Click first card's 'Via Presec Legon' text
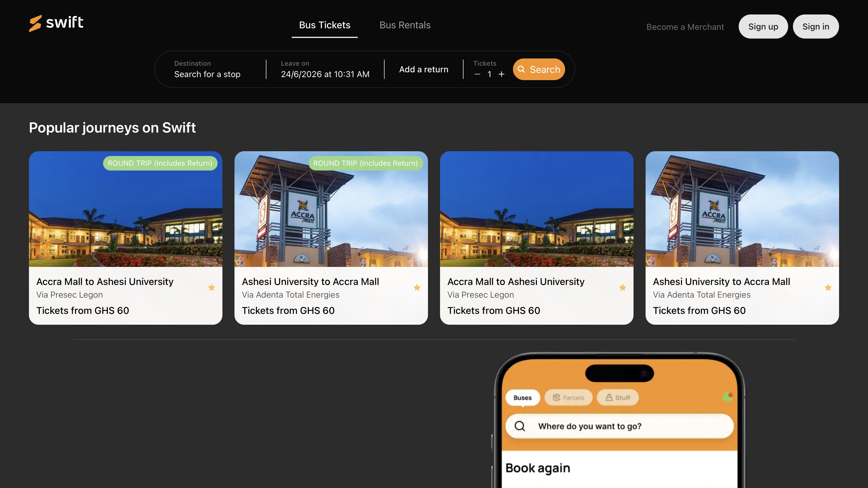 click(x=69, y=295)
